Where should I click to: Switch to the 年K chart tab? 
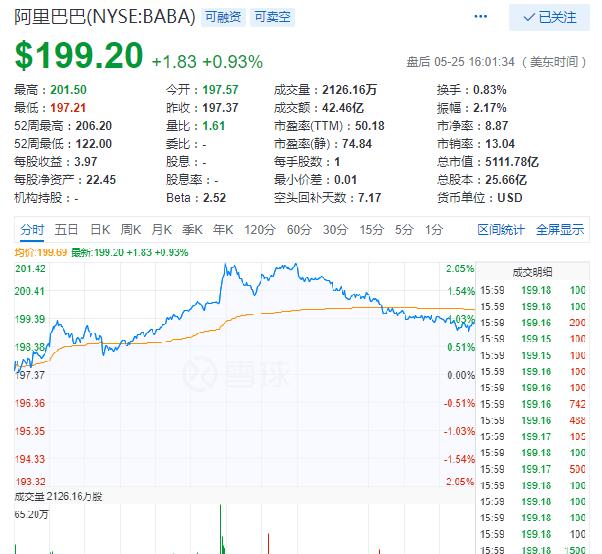(223, 230)
